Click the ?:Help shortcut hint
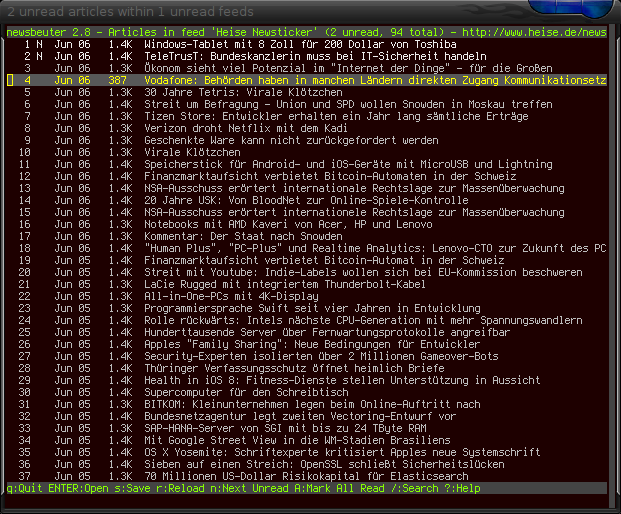Viewport: 621px width, 514px height. tap(463, 488)
